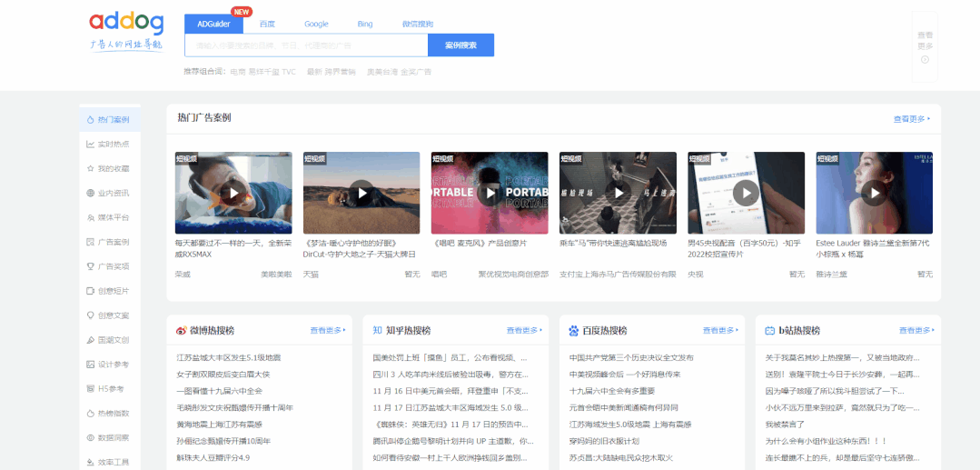Open 《蜘蛛侠：英雄无归》 Zhihu trending item
Image resolution: width=980 pixels, height=470 pixels.
pyautogui.click(x=450, y=425)
